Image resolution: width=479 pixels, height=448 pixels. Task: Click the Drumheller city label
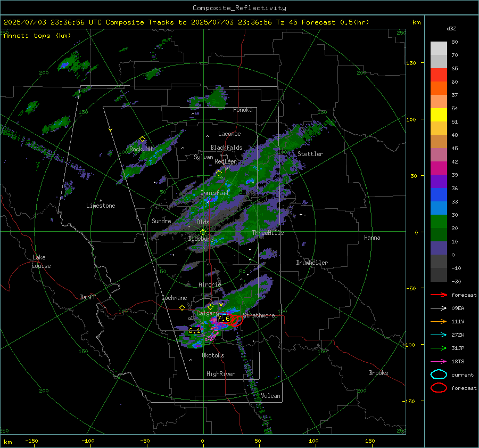pos(312,263)
